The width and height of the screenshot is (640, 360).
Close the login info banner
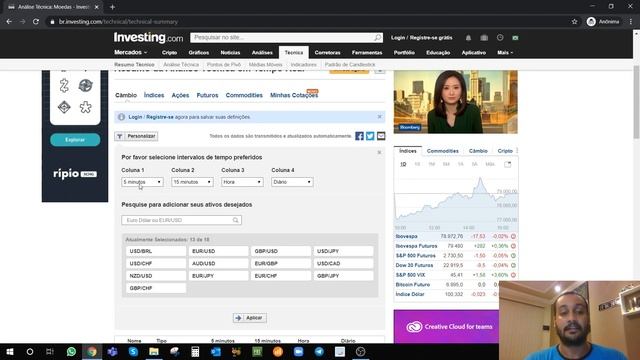pyautogui.click(x=380, y=117)
